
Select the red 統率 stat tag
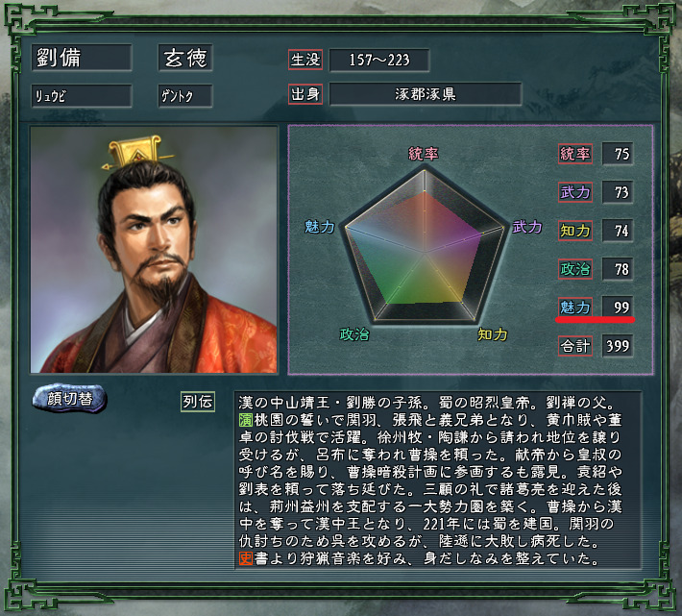pyautogui.click(x=575, y=154)
